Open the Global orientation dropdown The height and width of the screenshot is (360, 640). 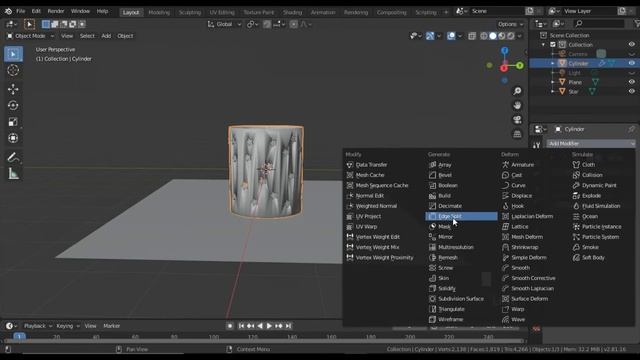point(224,24)
